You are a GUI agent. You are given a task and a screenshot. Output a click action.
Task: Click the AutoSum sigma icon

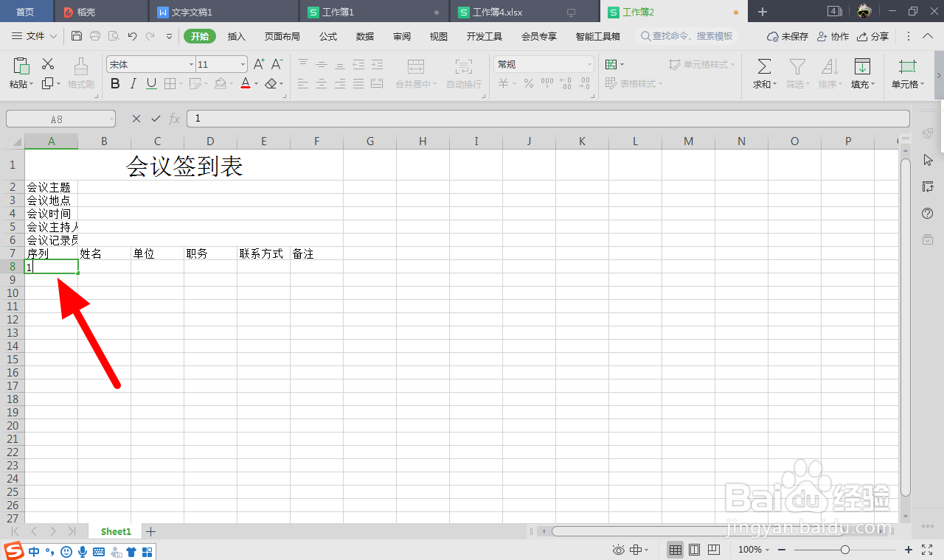pyautogui.click(x=765, y=66)
